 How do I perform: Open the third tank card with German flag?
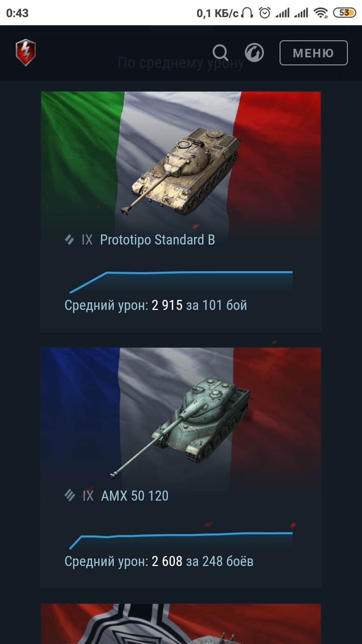[x=181, y=624]
